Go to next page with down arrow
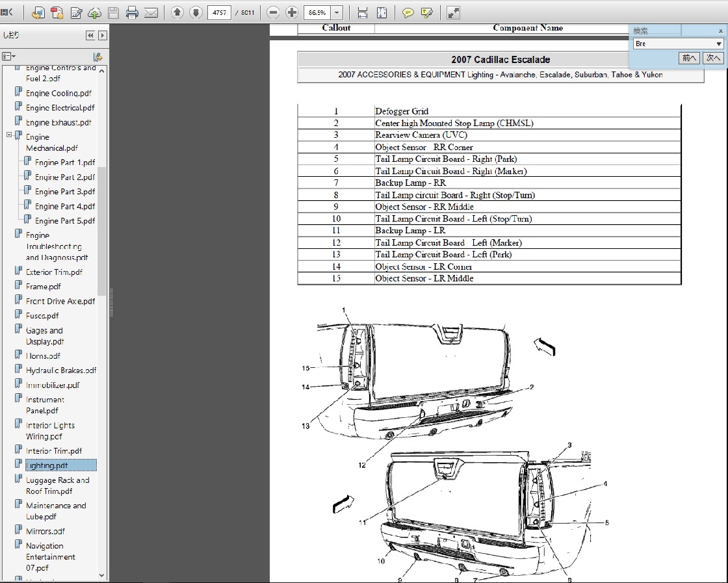The height and width of the screenshot is (583, 728). coord(196,12)
